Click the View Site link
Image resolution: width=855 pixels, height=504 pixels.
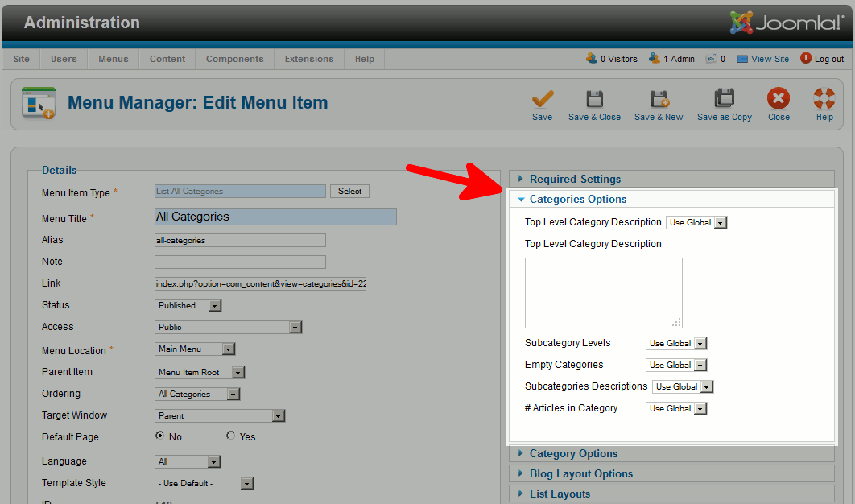point(770,59)
